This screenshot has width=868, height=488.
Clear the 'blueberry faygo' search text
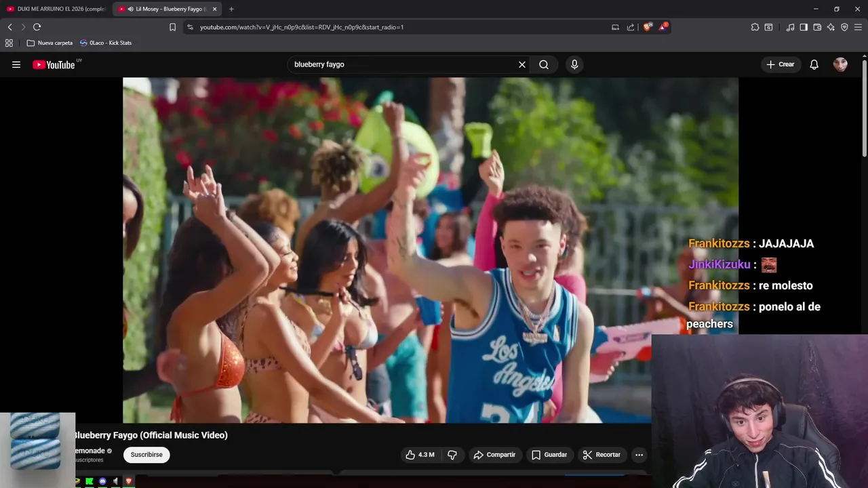click(522, 64)
